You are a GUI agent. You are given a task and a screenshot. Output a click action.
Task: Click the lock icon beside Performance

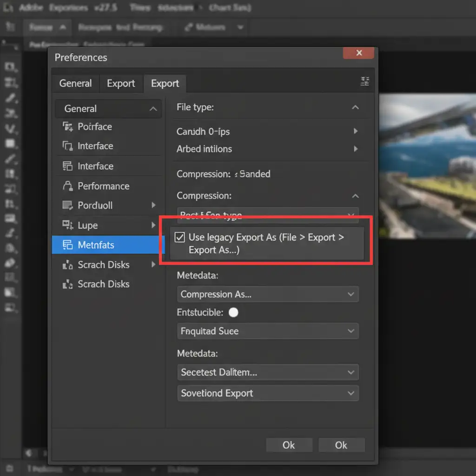coord(68,186)
